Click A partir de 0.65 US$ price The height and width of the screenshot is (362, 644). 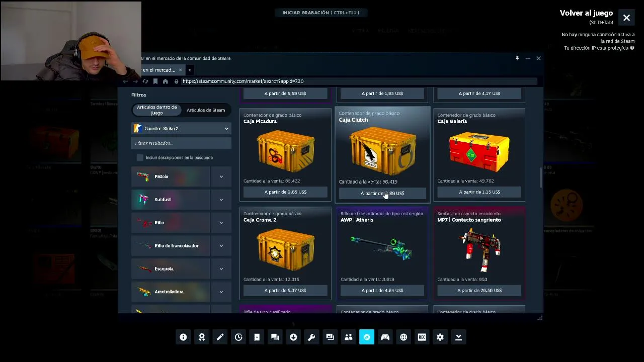coord(285,192)
